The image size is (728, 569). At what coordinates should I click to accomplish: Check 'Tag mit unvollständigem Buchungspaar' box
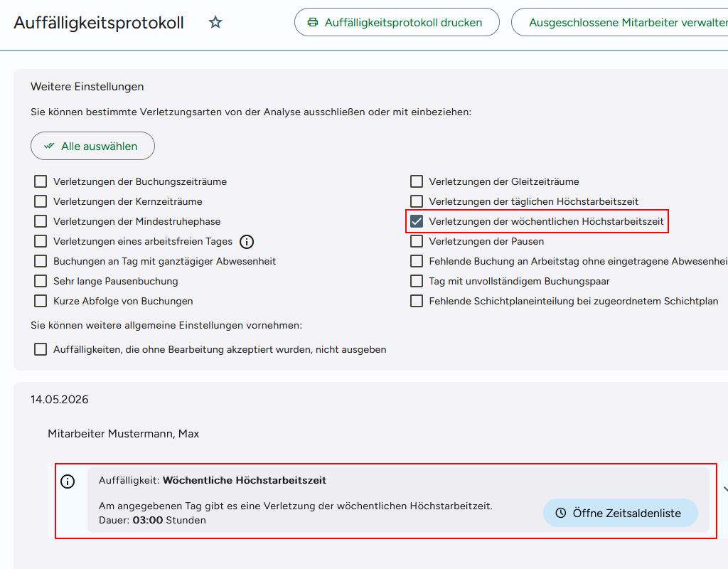pyautogui.click(x=417, y=281)
